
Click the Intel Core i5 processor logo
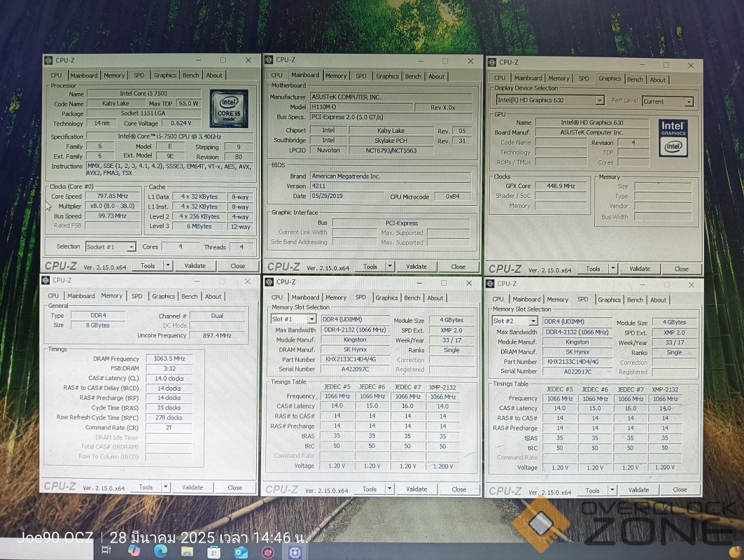click(229, 108)
